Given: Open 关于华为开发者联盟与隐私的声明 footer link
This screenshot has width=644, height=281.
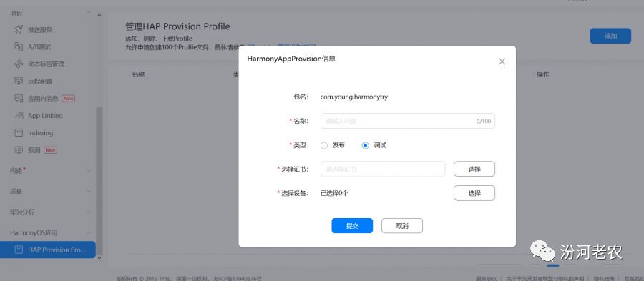Looking at the screenshot, I should pos(545,278).
